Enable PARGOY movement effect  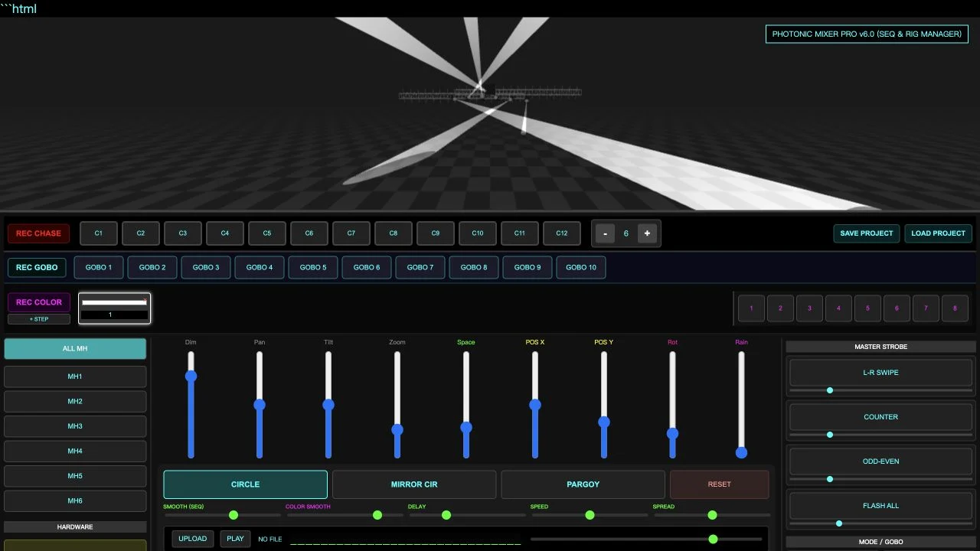tap(583, 484)
